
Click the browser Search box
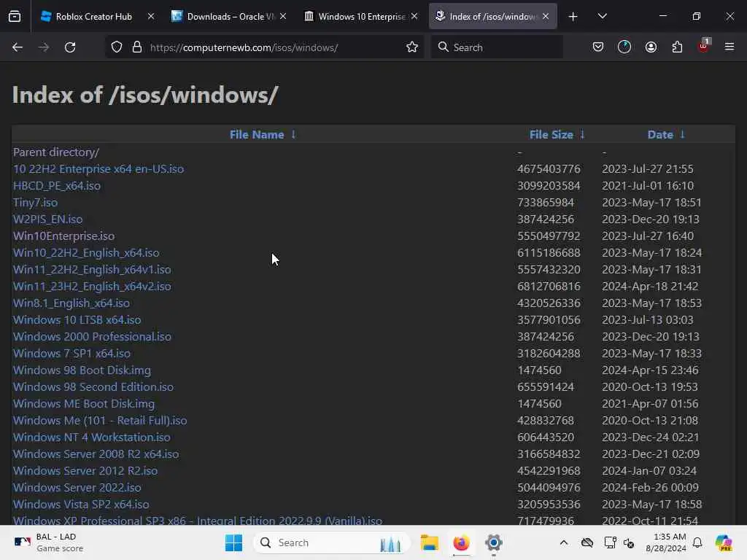(497, 47)
